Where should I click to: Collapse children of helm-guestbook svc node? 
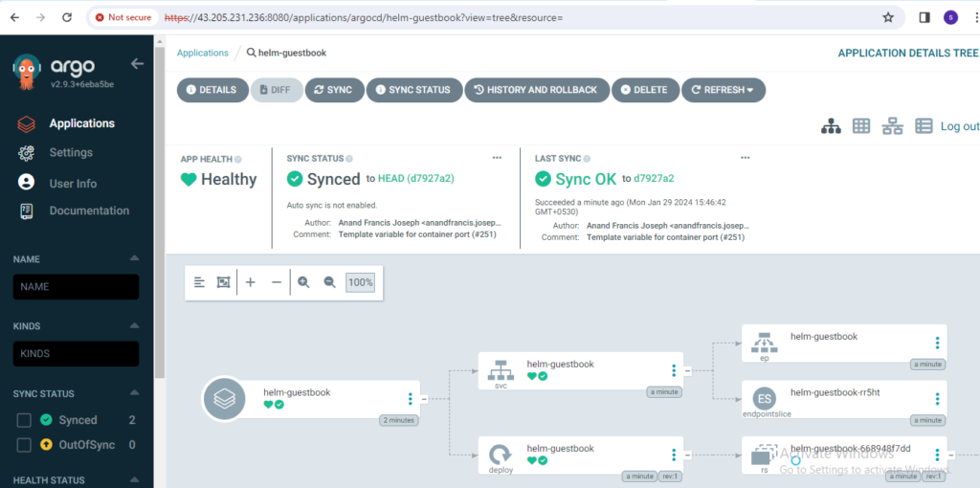pyautogui.click(x=687, y=370)
